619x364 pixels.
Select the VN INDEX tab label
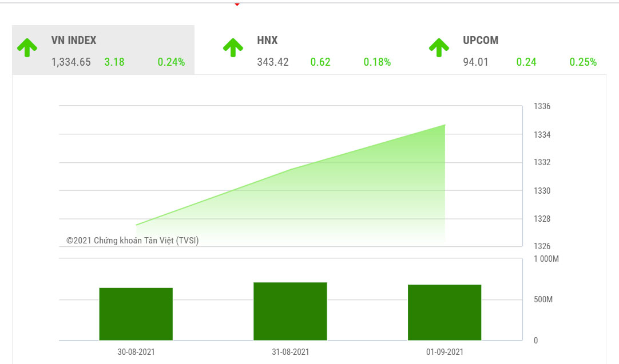(x=74, y=41)
